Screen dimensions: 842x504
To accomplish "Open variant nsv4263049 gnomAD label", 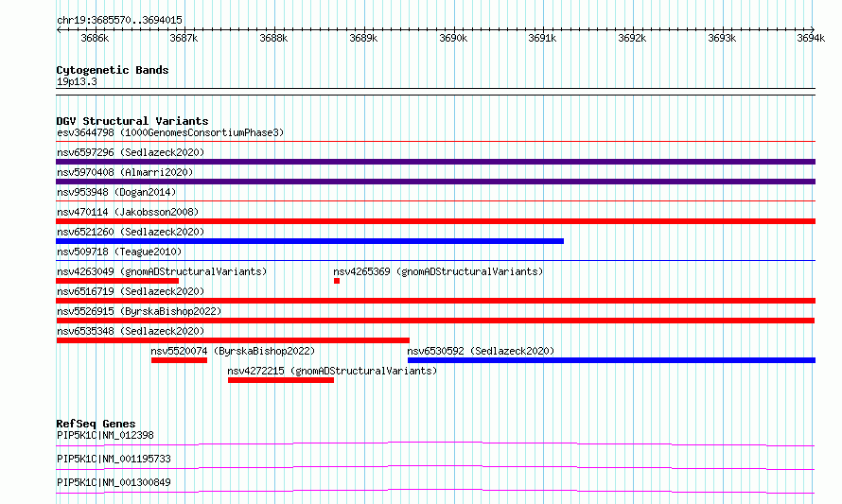I will (162, 271).
